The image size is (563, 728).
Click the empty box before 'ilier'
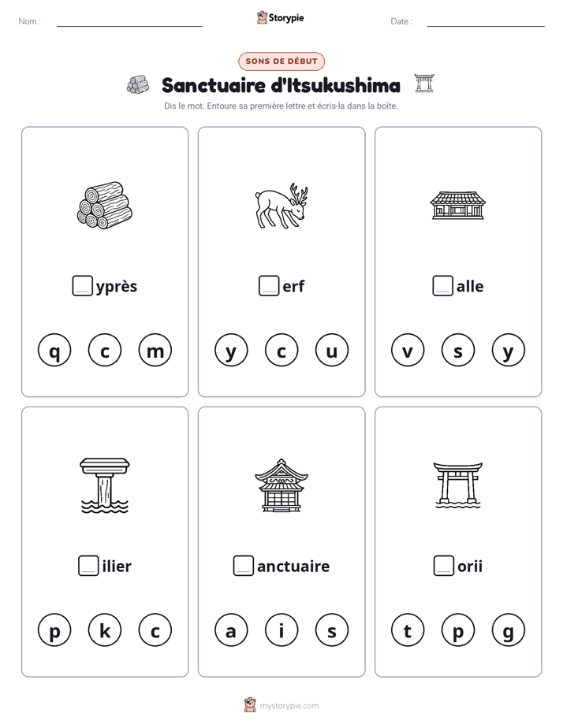[x=88, y=566]
